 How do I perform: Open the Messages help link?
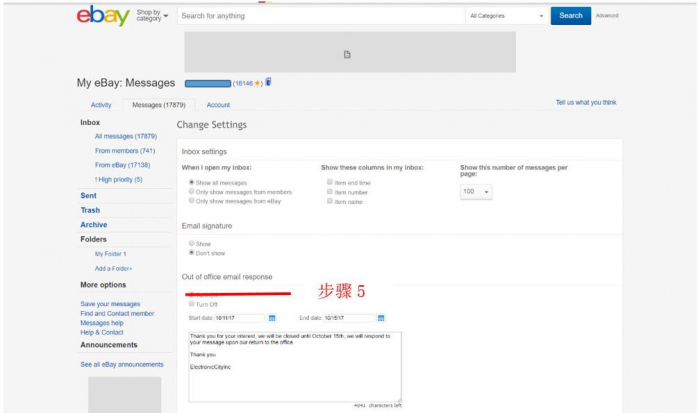102,323
